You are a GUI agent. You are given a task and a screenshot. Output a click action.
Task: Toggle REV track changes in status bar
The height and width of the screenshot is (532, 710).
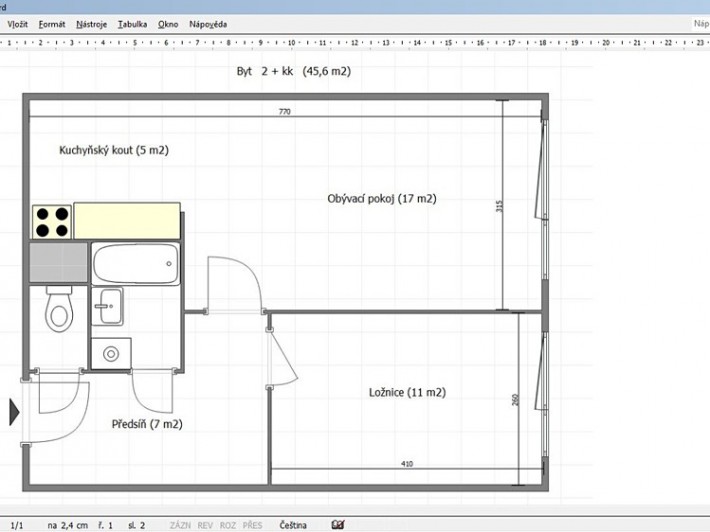pos(204,524)
